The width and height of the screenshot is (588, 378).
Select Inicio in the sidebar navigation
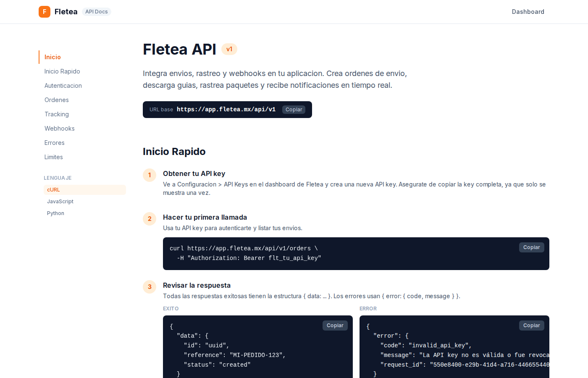[52, 57]
